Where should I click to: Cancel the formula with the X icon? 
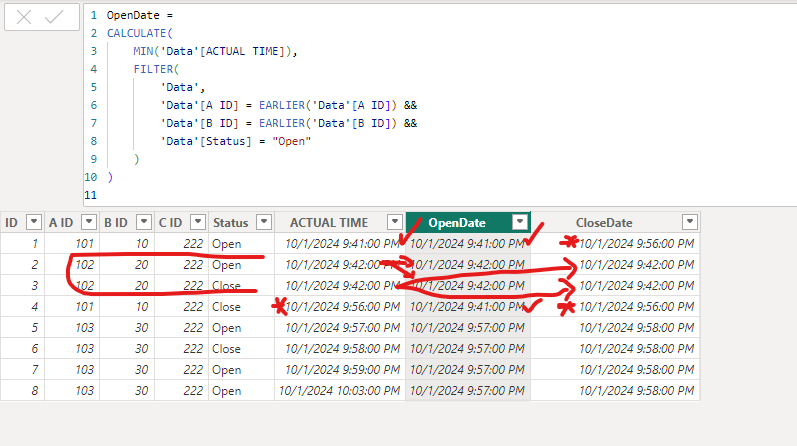(24, 17)
